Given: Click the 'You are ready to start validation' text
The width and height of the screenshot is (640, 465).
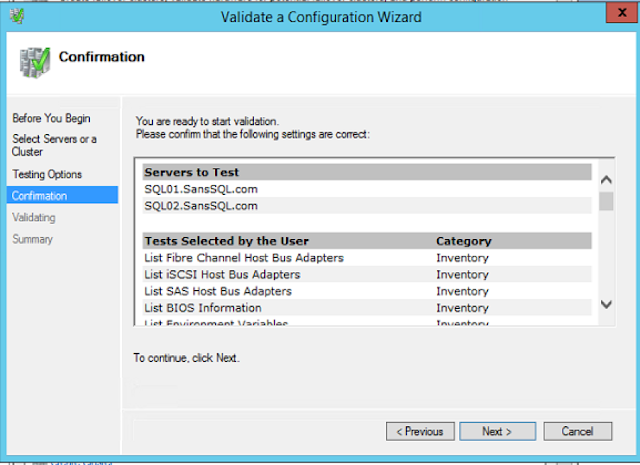Looking at the screenshot, I should pyautogui.click(x=207, y=121).
